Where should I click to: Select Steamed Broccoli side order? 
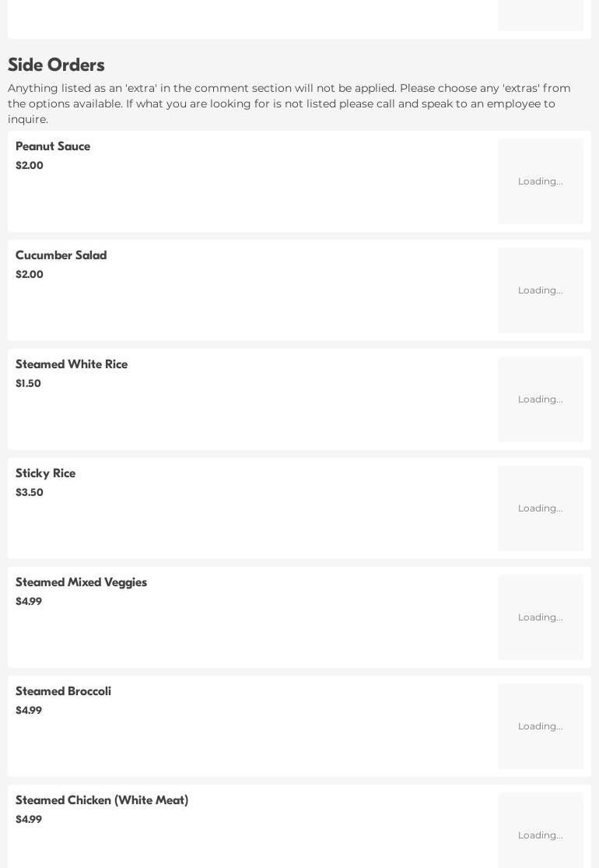click(x=63, y=691)
